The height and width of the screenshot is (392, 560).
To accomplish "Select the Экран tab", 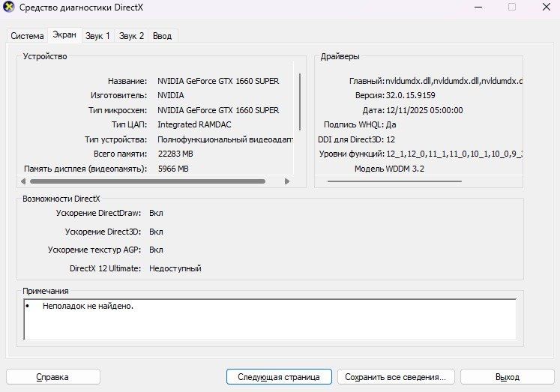I will [x=64, y=34].
